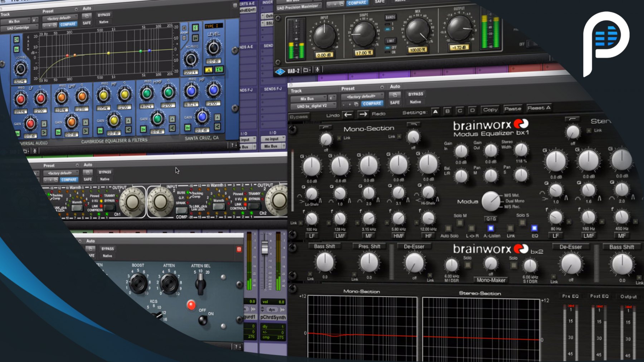The height and width of the screenshot is (362, 644).
Task: Toggle the Solo S button in bx1
Action: (522, 222)
